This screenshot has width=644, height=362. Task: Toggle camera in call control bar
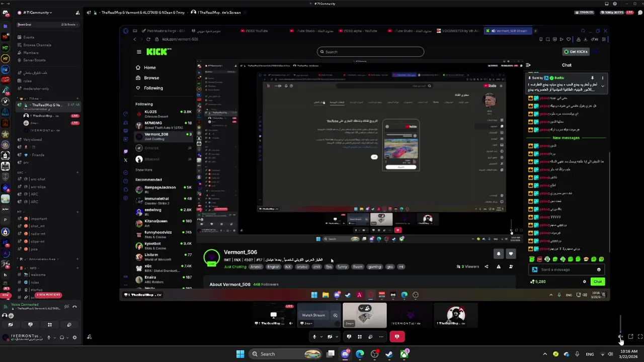tap(330, 337)
